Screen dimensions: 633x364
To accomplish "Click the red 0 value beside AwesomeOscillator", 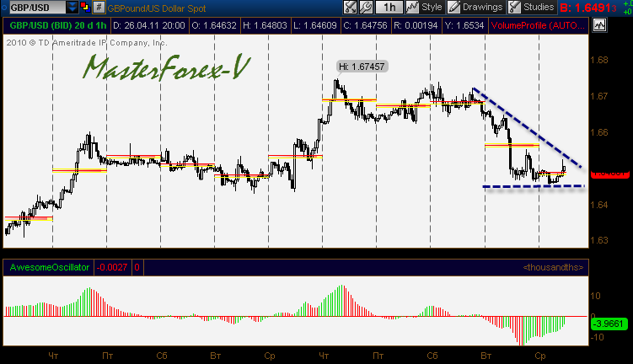I will click(x=137, y=267).
